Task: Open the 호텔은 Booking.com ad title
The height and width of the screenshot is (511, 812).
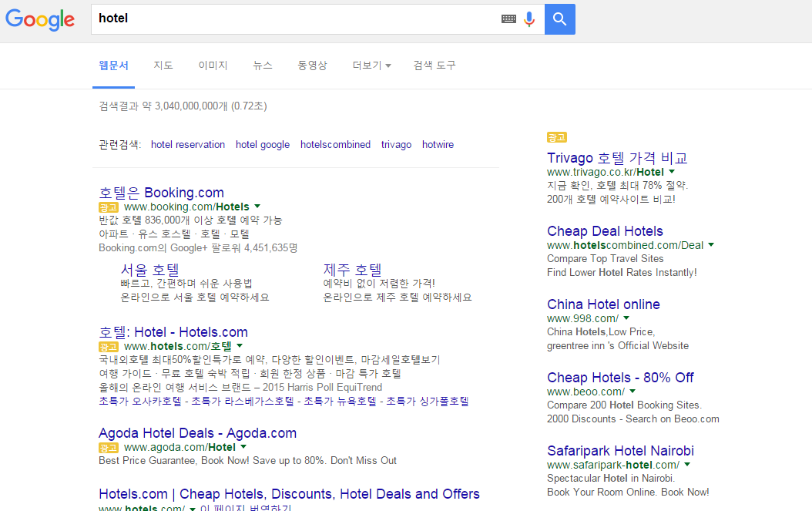Action: pyautogui.click(x=162, y=193)
